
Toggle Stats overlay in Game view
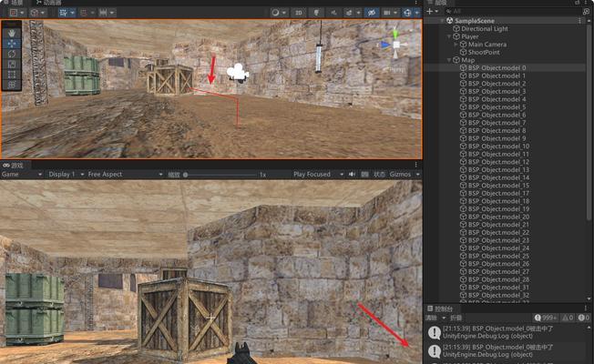379,175
